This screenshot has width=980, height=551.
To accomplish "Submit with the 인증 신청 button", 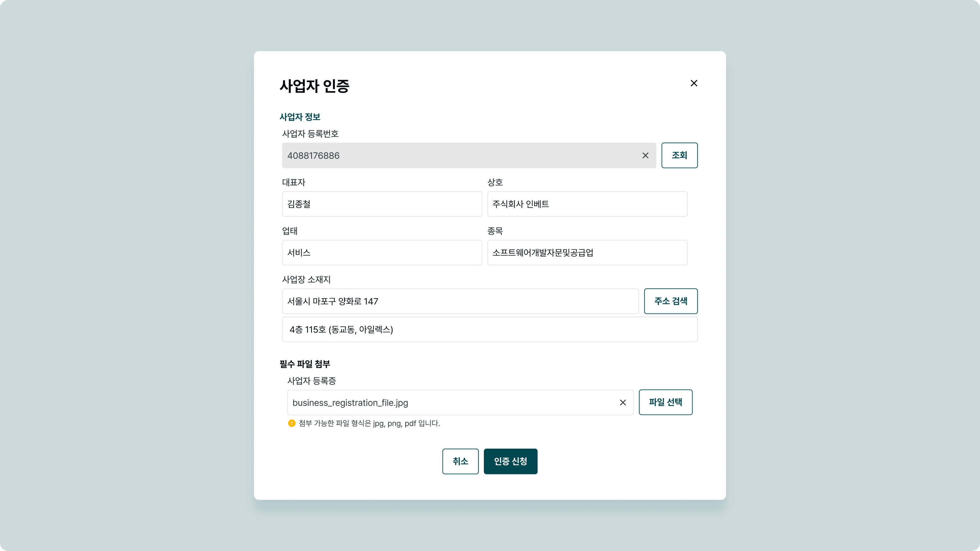I will (510, 461).
